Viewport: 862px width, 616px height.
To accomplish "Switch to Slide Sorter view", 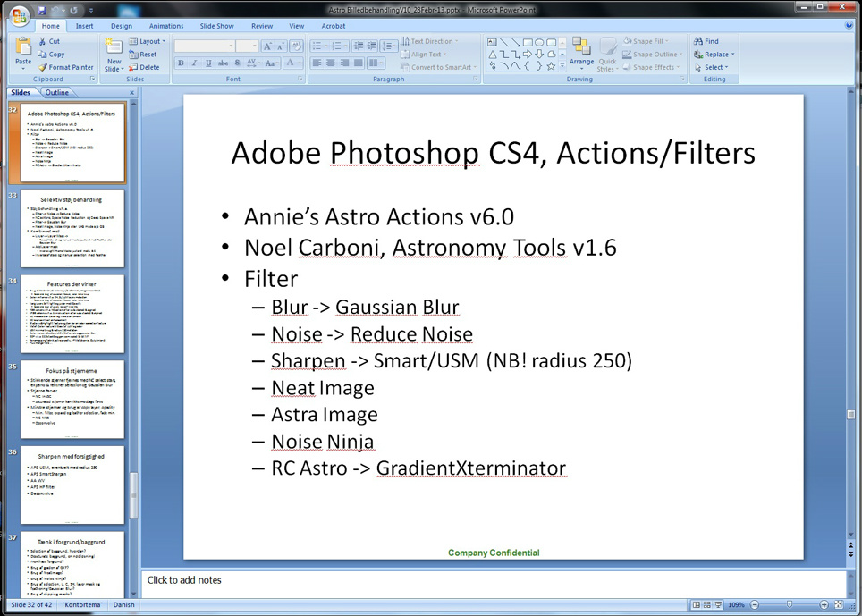I will tap(707, 604).
